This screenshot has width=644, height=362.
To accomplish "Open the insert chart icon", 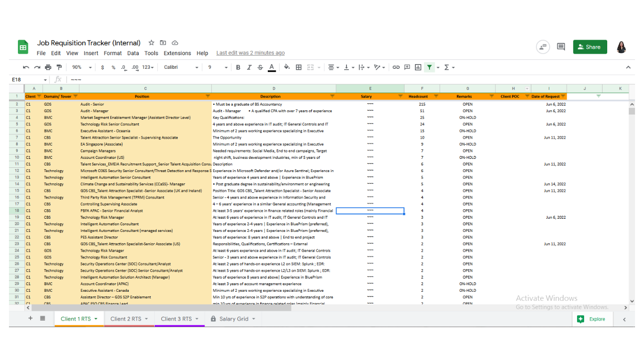I will 418,67.
